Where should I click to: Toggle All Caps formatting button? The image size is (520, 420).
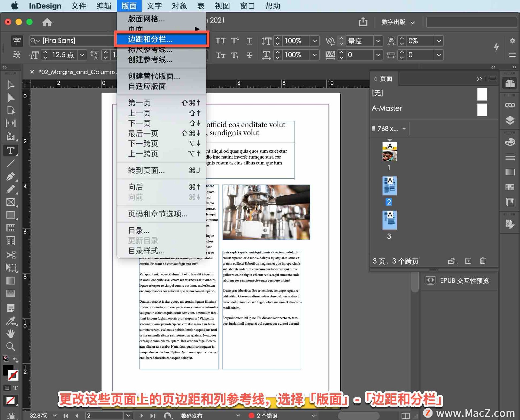220,41
